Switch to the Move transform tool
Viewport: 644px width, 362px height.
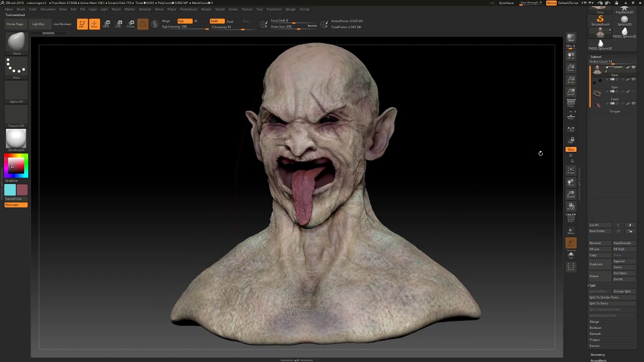tap(107, 24)
